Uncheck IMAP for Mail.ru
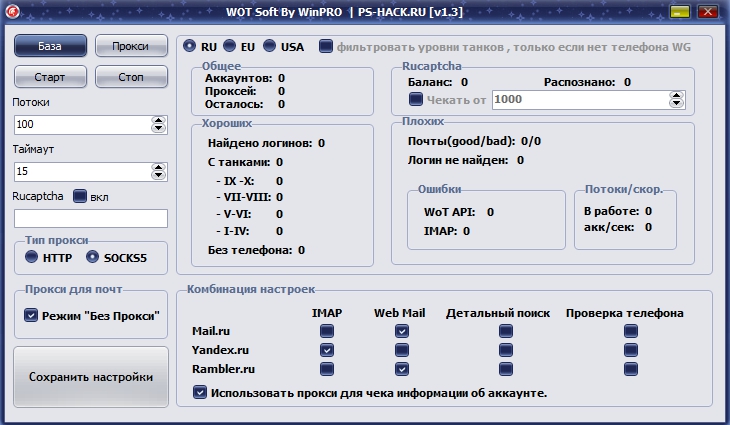This screenshot has height=425, width=730. tap(327, 331)
